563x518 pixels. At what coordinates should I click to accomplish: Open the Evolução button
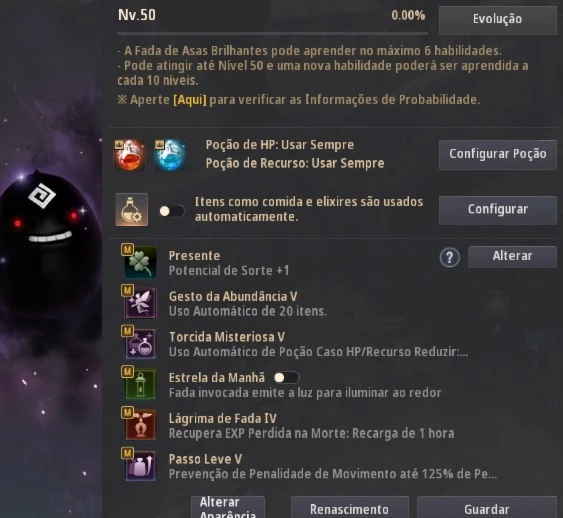click(498, 19)
